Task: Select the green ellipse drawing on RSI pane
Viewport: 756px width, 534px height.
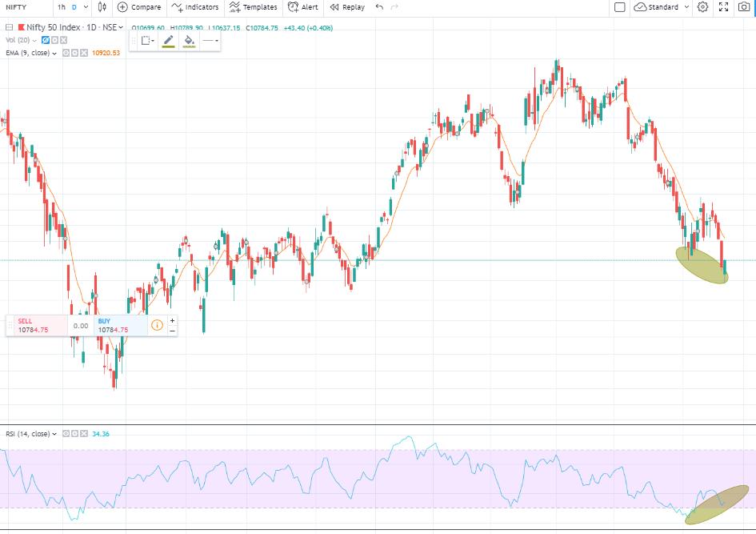Action: click(717, 504)
